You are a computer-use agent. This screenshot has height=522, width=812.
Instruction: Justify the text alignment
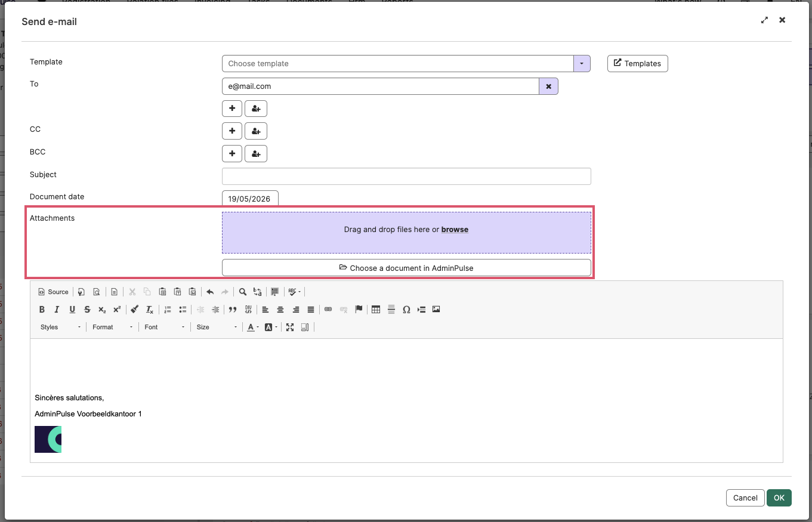click(x=311, y=310)
